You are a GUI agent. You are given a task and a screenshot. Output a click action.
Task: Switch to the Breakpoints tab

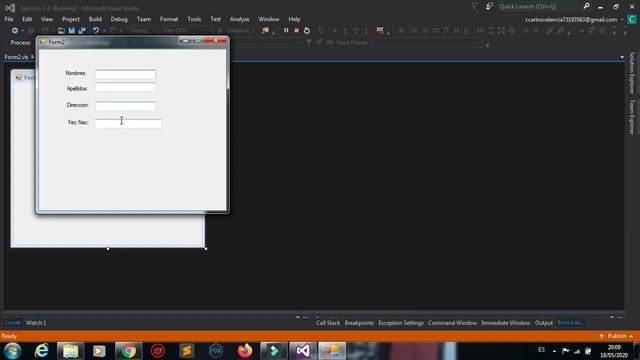click(359, 323)
